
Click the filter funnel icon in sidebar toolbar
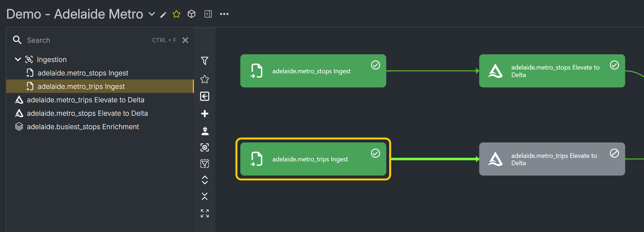[x=205, y=61]
